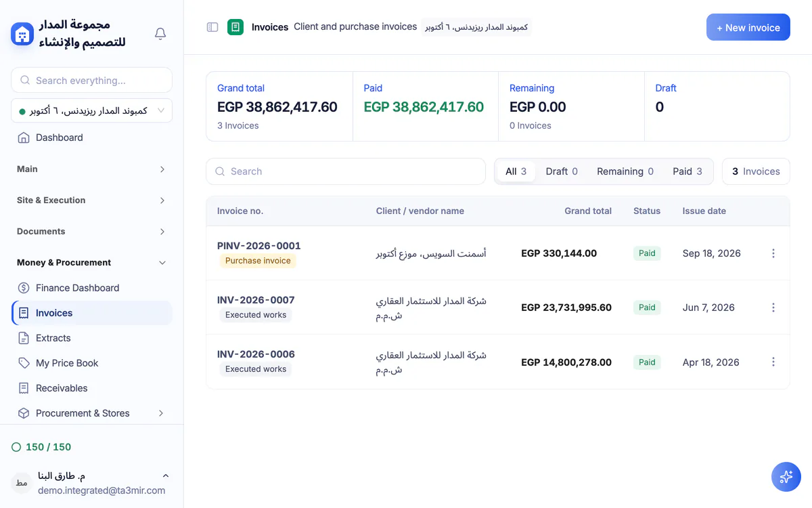Click Procurement & Stores box icon
The width and height of the screenshot is (812, 508).
[x=24, y=413]
